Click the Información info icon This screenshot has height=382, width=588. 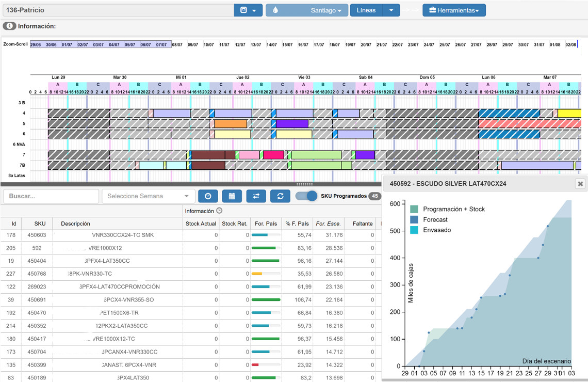point(9,26)
